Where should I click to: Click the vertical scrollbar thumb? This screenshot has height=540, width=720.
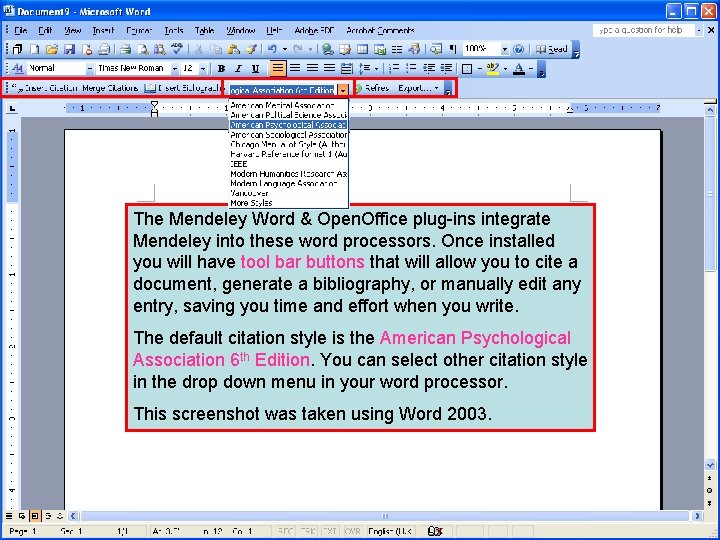click(x=710, y=194)
